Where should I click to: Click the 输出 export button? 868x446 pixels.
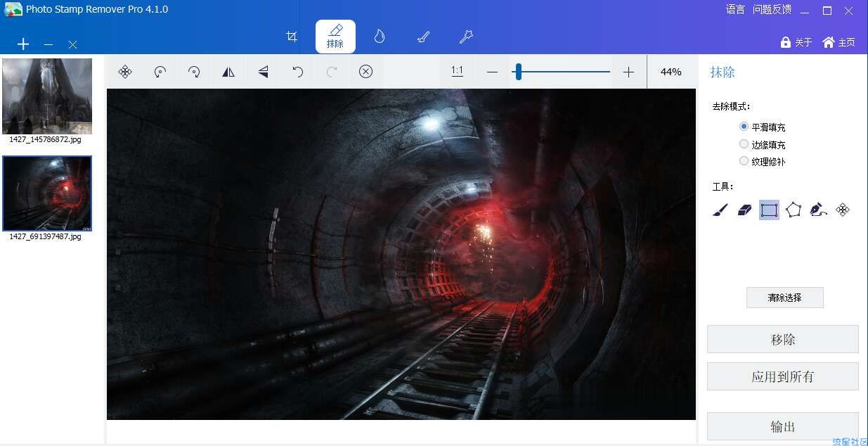[783, 426]
